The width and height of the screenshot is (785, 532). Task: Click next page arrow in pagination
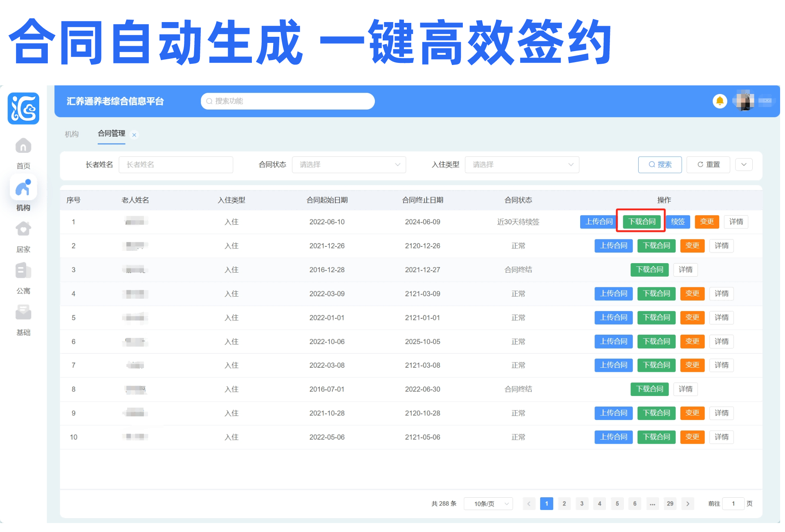tap(688, 503)
